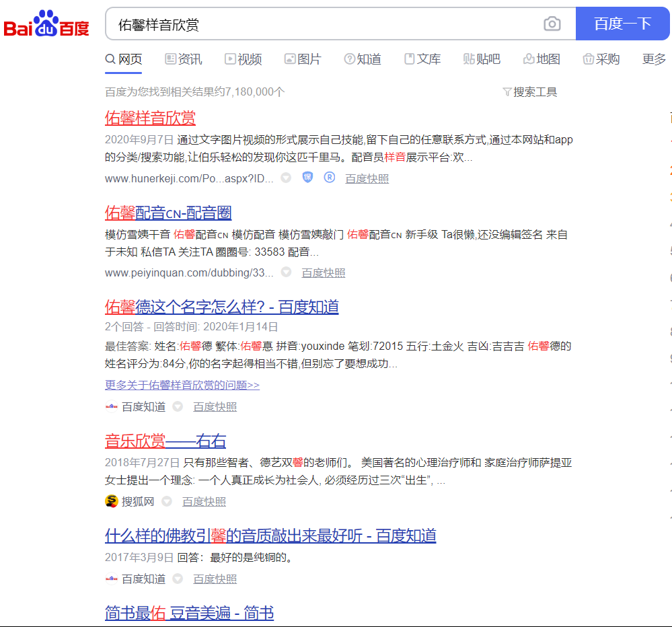672x627 pixels.
Task: Open 百度快照 beside 搜狐网
Action: [x=204, y=502]
